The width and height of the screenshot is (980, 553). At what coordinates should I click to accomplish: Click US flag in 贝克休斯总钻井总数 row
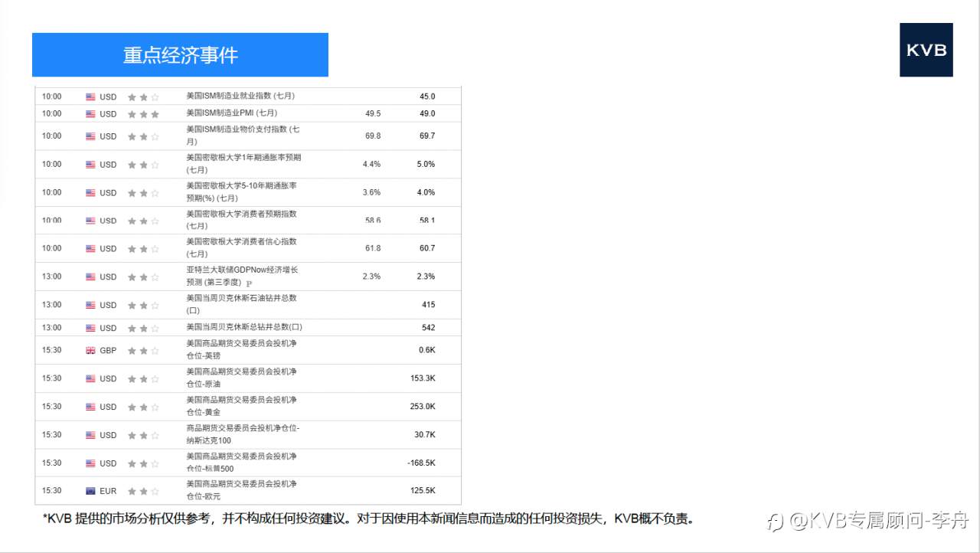(x=90, y=328)
